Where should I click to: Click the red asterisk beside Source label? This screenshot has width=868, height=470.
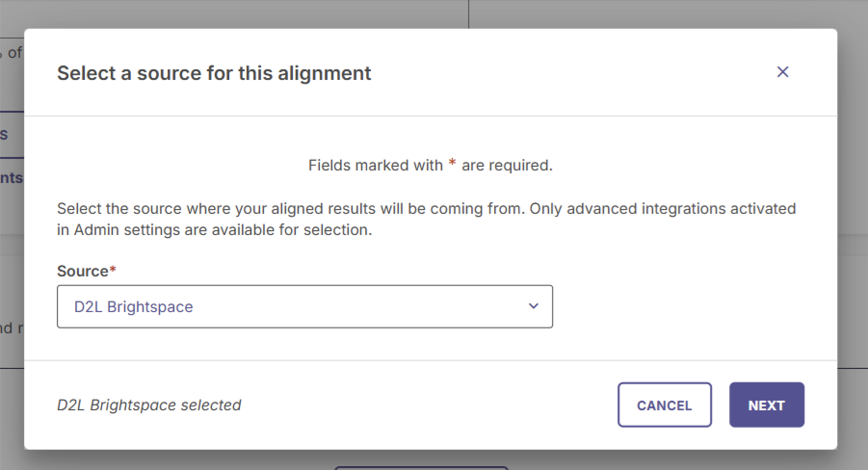pos(113,270)
